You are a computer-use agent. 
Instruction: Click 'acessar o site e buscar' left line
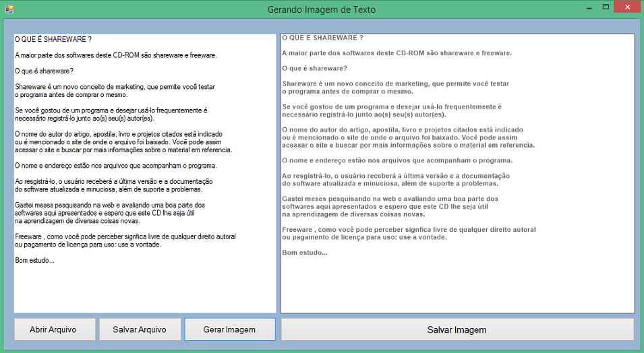point(123,150)
